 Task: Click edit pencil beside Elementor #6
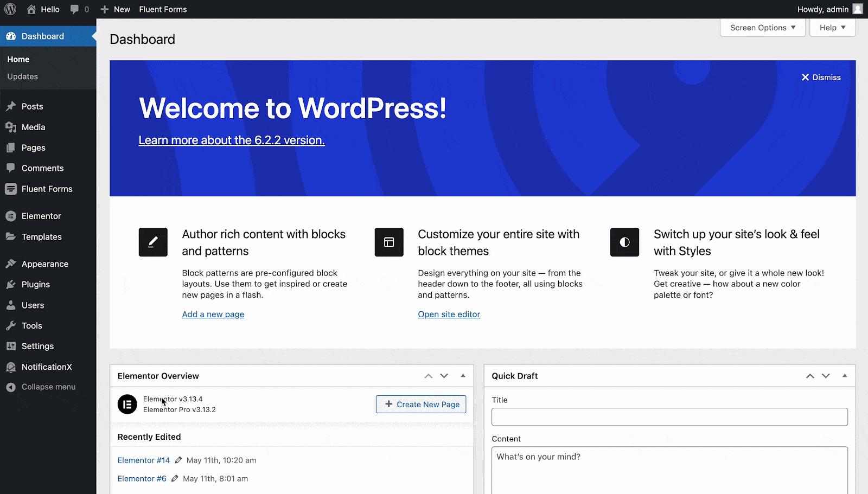pyautogui.click(x=175, y=478)
